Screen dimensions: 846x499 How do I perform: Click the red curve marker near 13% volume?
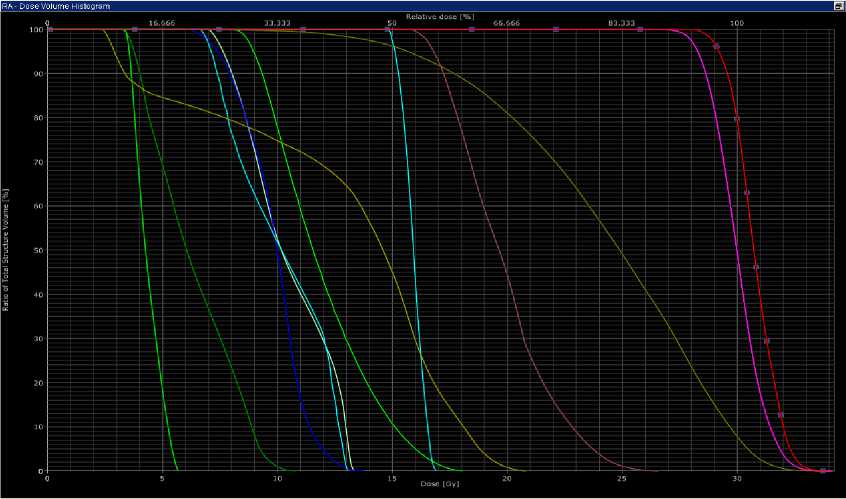click(x=781, y=414)
